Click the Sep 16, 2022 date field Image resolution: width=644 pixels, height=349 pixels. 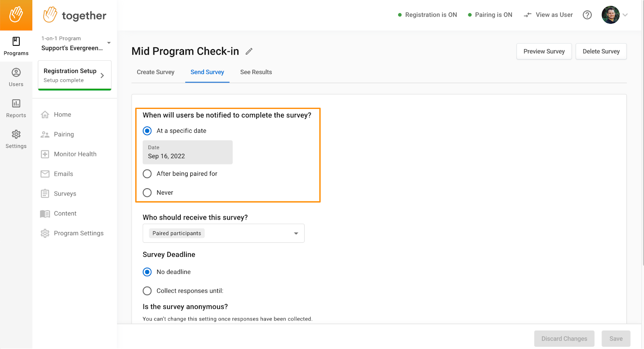pyautogui.click(x=188, y=152)
